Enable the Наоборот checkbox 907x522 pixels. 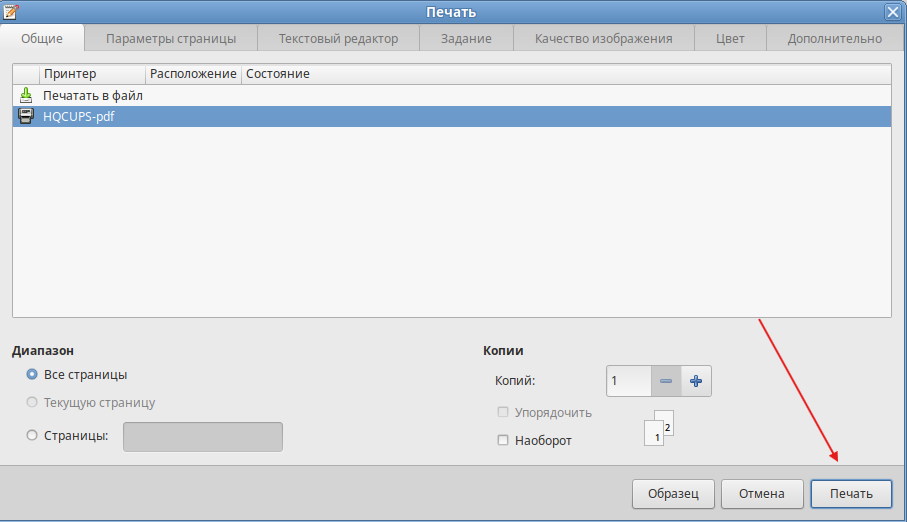[503, 440]
